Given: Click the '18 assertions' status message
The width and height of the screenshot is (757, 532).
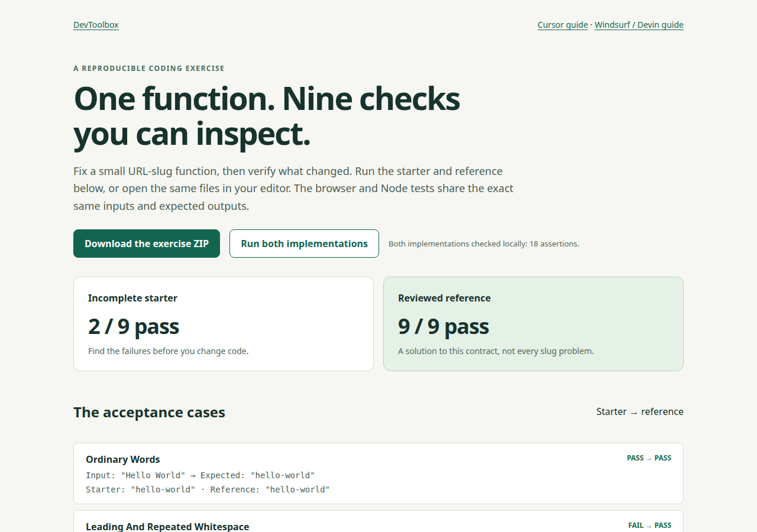Looking at the screenshot, I should point(484,244).
